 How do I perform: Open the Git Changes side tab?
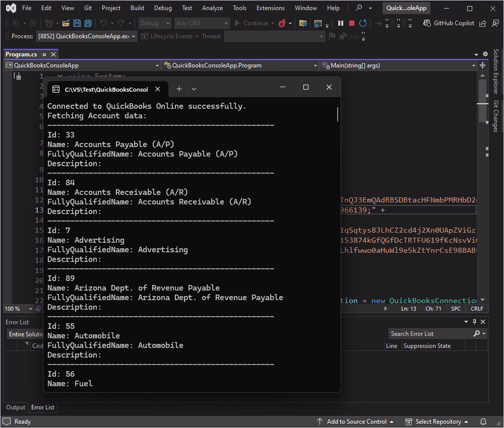pyautogui.click(x=496, y=116)
